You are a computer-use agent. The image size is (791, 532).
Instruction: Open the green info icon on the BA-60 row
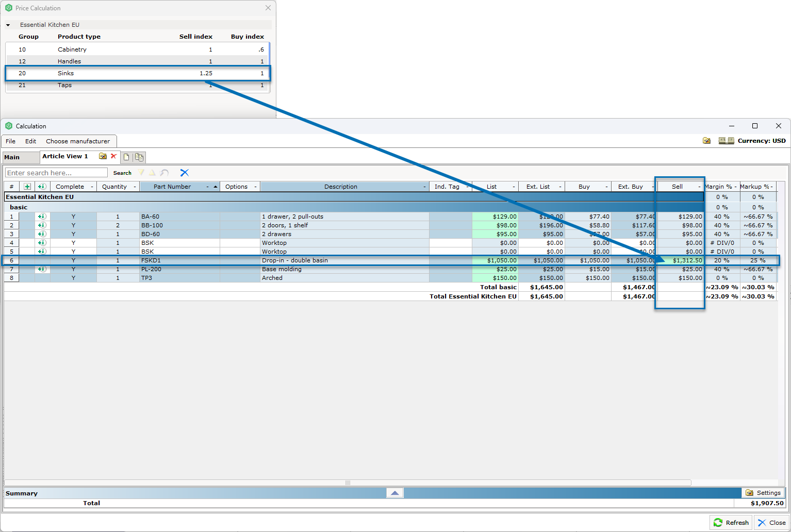point(42,216)
